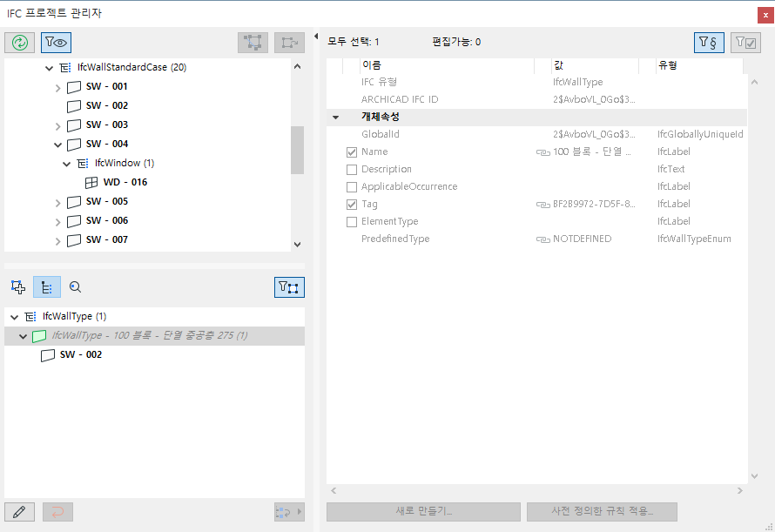Click the 새로 만들기... button
Screen dimensions: 775x532
click(423, 512)
